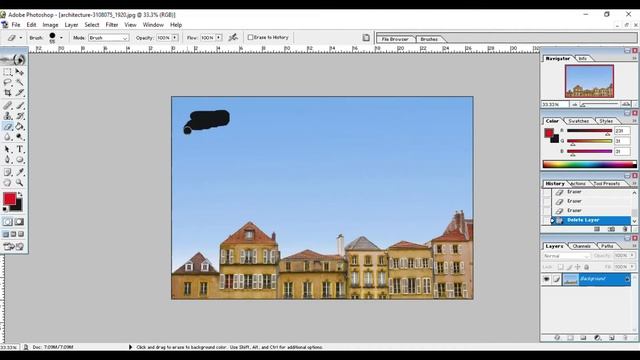The height and width of the screenshot is (360, 640).
Task: Enable the Erase to History checkbox
Action: 251,38
